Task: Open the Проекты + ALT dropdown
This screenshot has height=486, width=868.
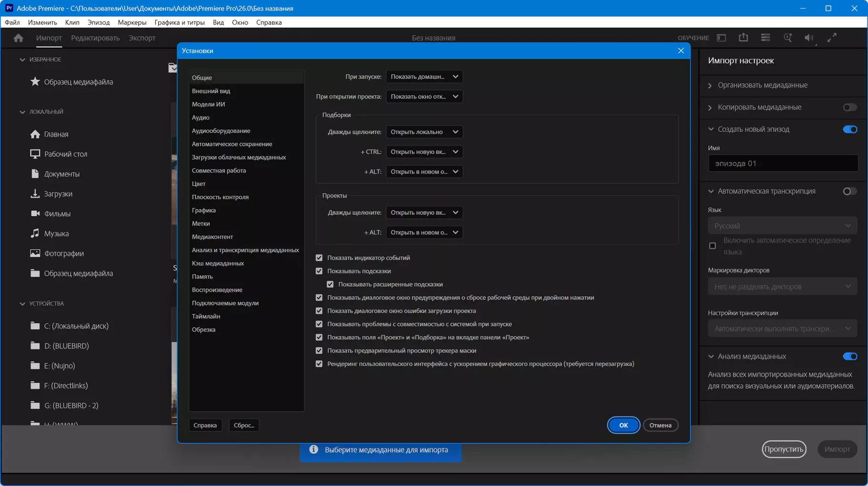Action: pos(424,233)
